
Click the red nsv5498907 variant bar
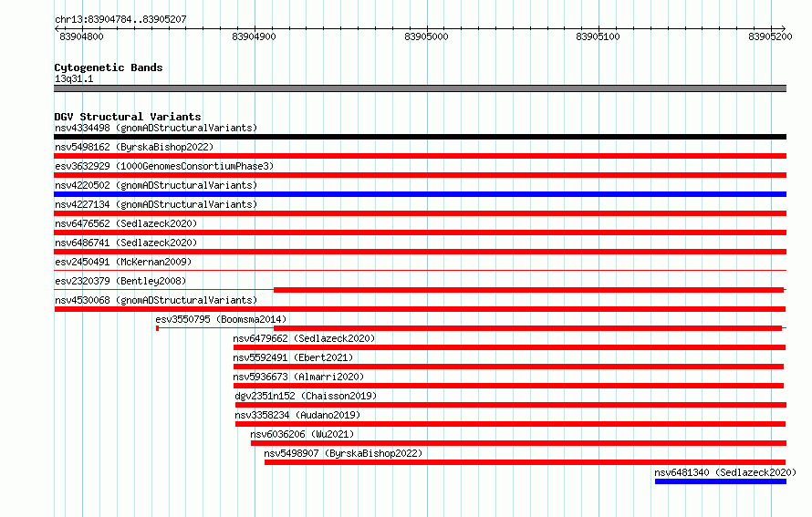(526, 462)
